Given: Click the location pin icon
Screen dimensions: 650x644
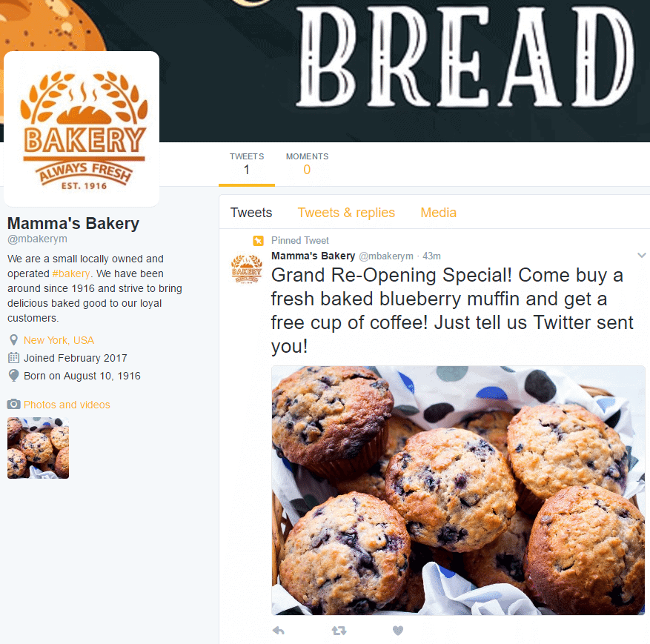Looking at the screenshot, I should (13, 340).
